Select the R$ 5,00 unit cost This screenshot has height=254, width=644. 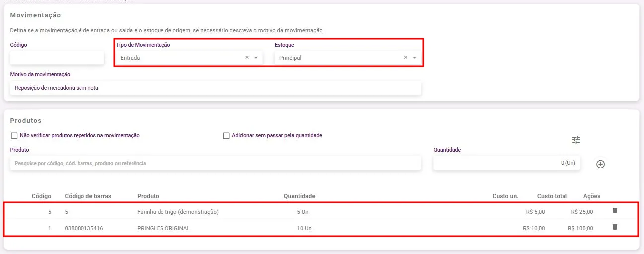click(x=535, y=212)
